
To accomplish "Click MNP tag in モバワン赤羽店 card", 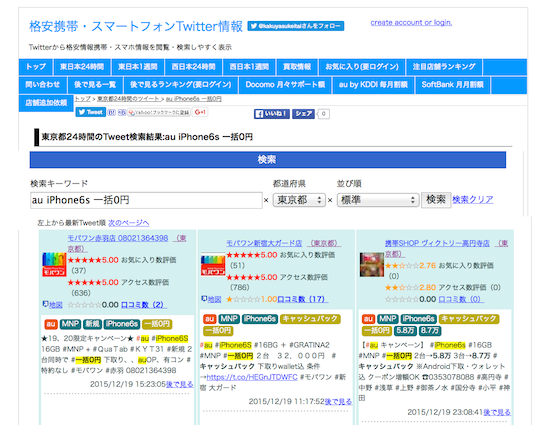I will 70,324.
